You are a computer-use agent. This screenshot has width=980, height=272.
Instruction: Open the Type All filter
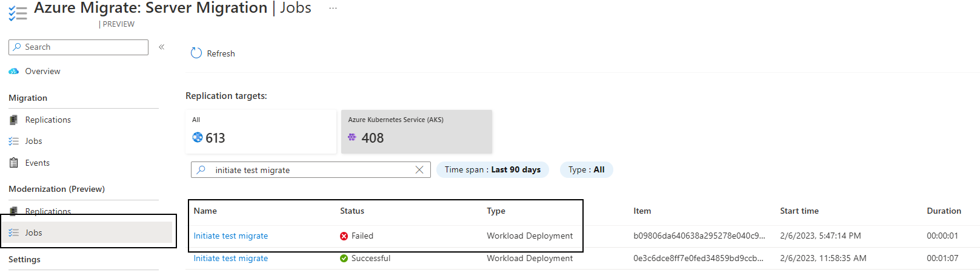[x=586, y=169]
